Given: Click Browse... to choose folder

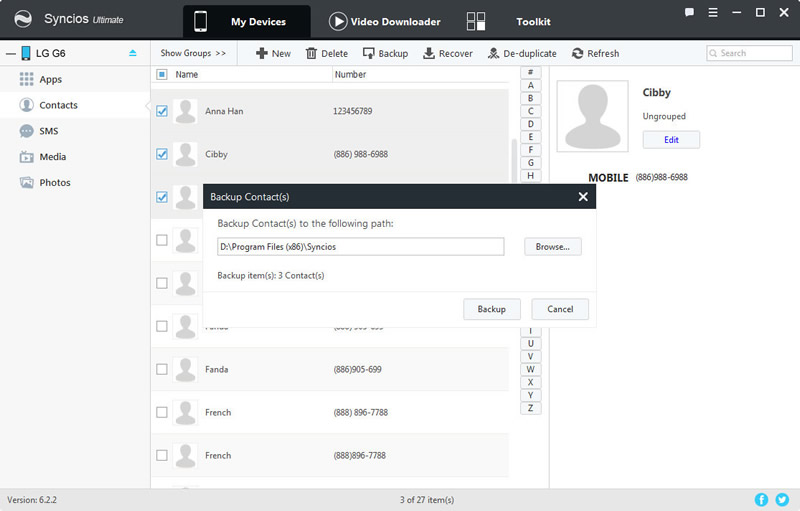Looking at the screenshot, I should point(553,246).
